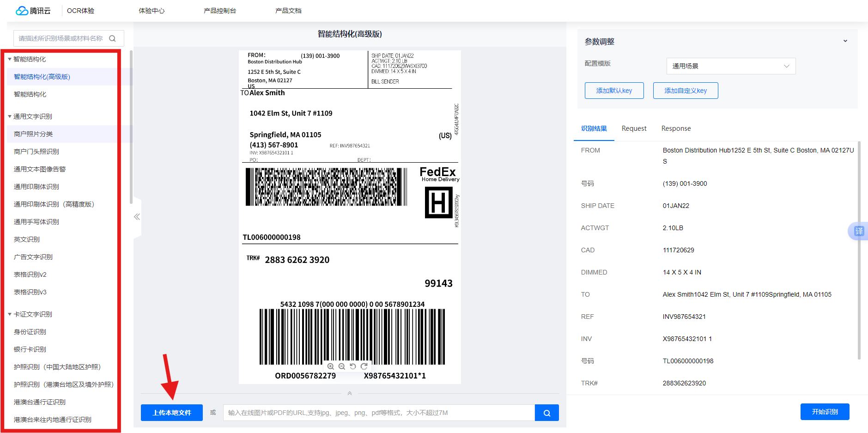Click the 开始识别 button

(825, 412)
